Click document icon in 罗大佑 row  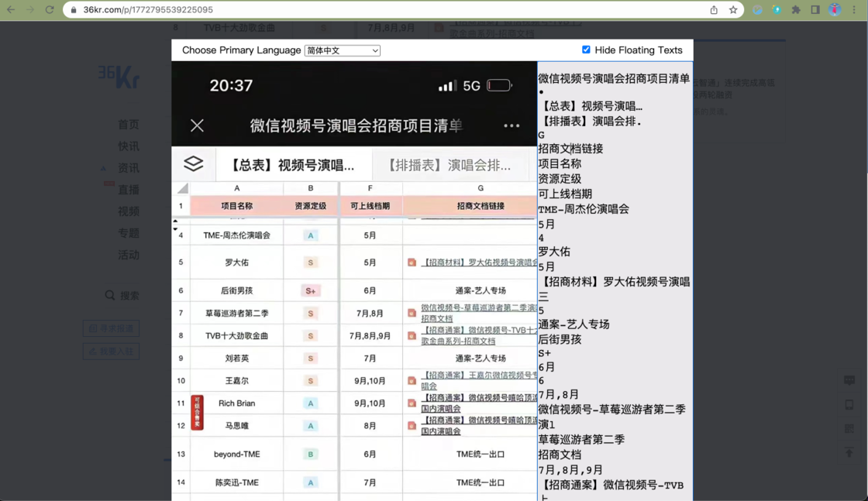tap(412, 262)
